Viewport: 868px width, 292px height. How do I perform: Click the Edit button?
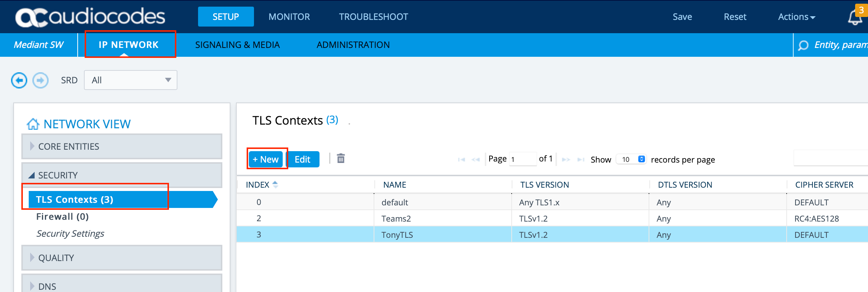coord(303,159)
